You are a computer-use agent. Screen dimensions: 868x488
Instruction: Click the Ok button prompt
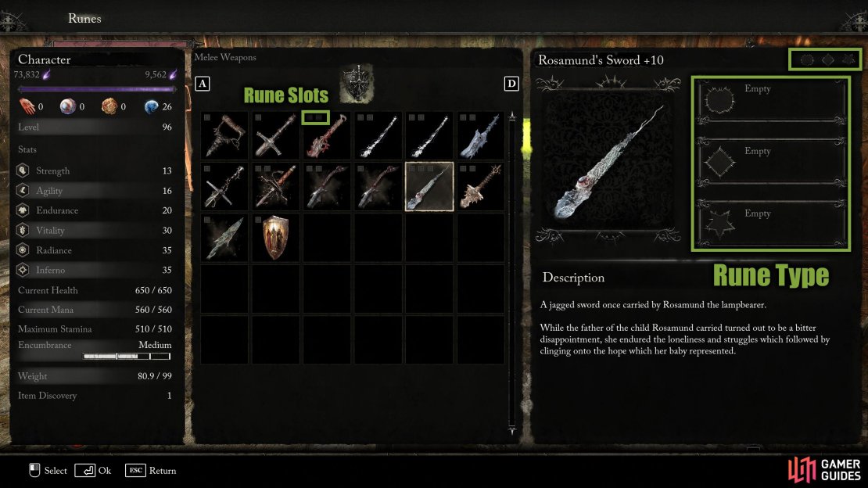[x=93, y=470]
